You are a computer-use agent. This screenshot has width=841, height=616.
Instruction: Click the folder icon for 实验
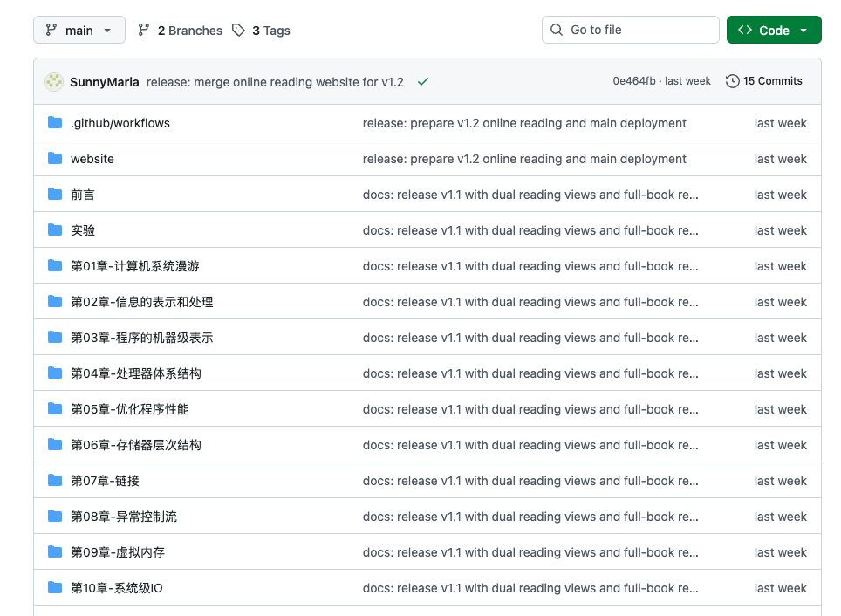pos(55,229)
